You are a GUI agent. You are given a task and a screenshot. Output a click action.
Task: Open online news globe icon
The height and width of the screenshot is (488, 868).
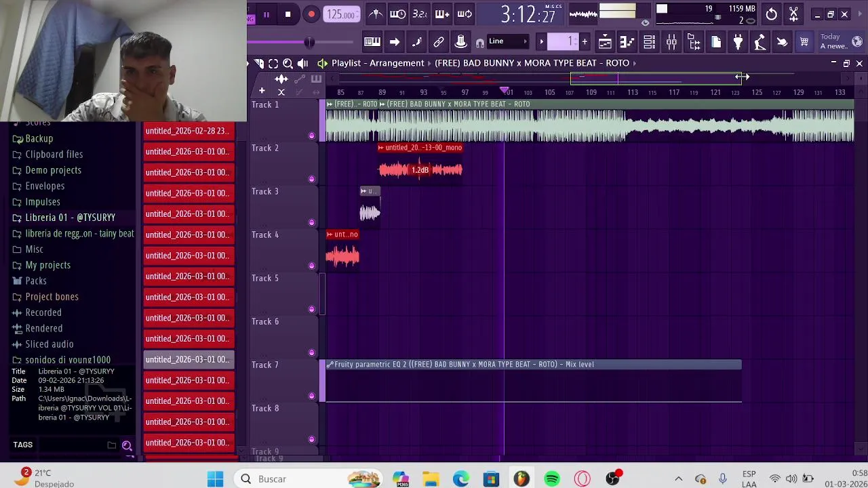[x=857, y=42]
